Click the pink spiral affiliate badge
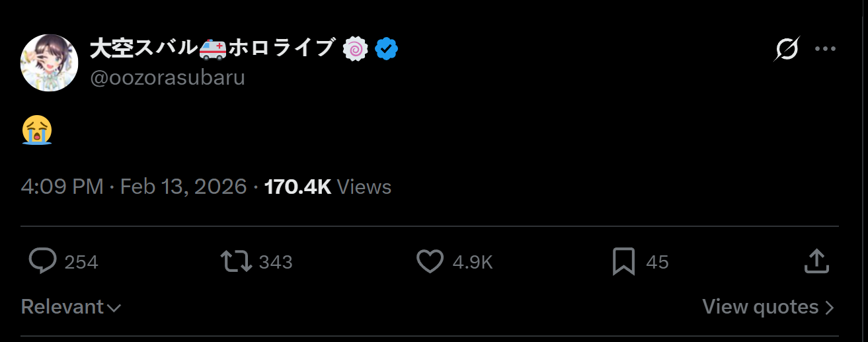Screen dimensions: 868x342 pyautogui.click(x=356, y=49)
